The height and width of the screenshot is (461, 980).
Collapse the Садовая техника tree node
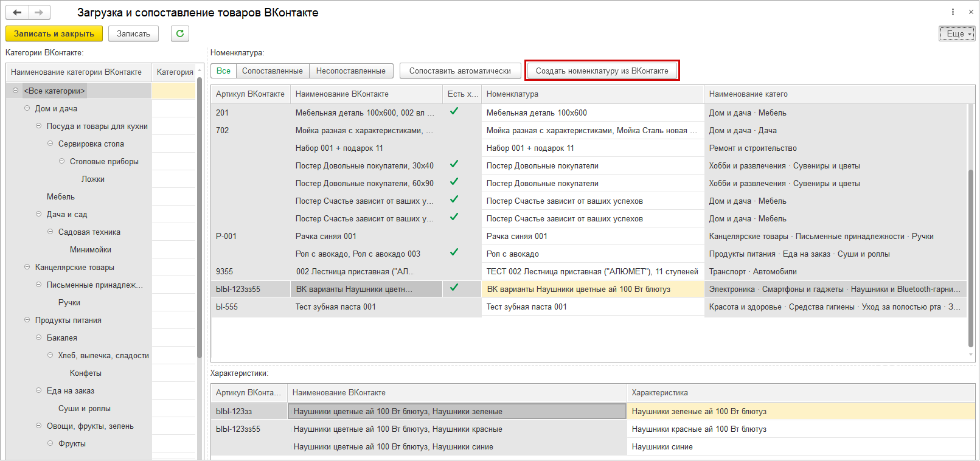(50, 232)
